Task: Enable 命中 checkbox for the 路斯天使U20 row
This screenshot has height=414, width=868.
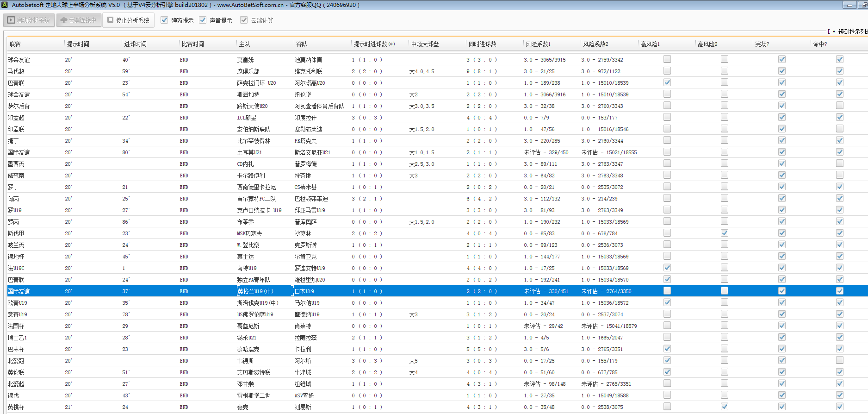Action: pos(839,106)
